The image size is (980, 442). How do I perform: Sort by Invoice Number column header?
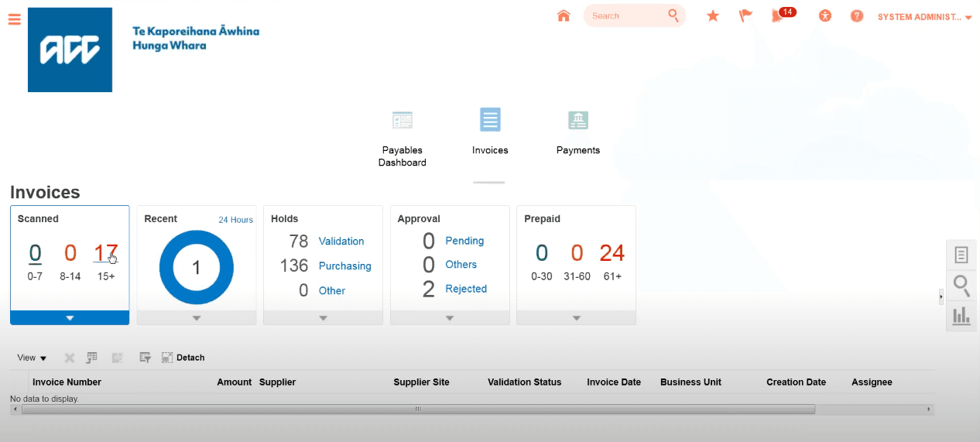[x=67, y=382]
